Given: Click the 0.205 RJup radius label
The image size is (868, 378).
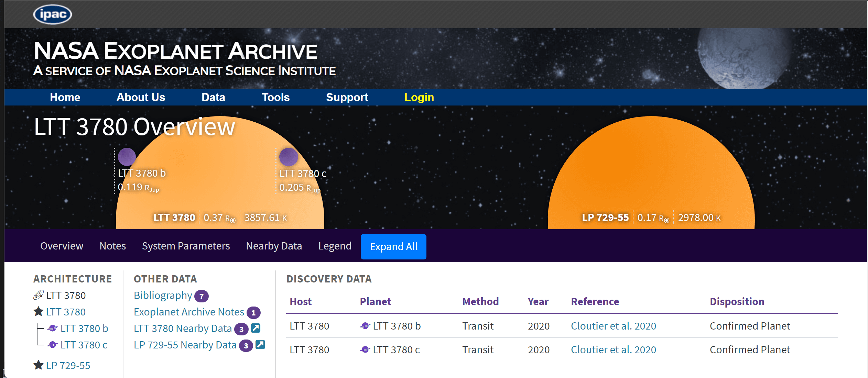Looking at the screenshot, I should [x=300, y=188].
